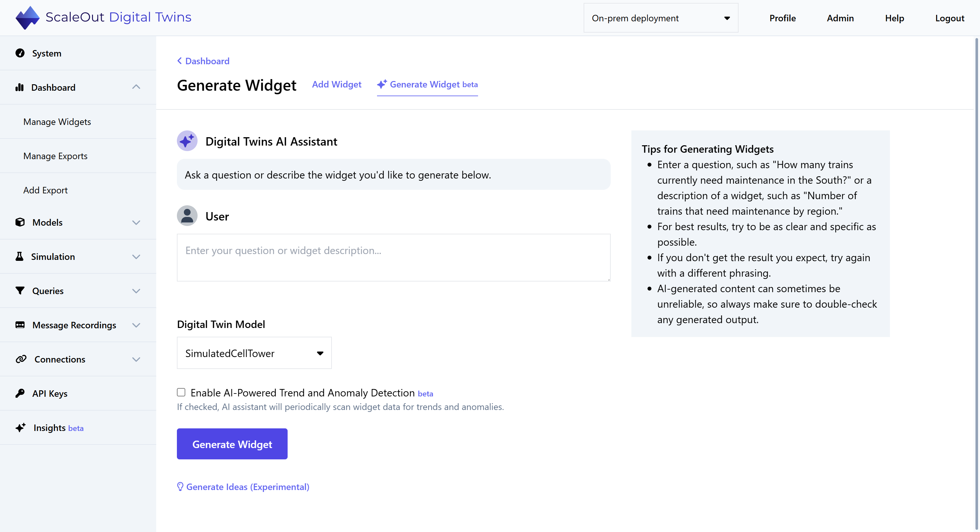980x532 pixels.
Task: Open the Digital Twin Model SimulatedCellTower dropdown
Action: point(254,353)
